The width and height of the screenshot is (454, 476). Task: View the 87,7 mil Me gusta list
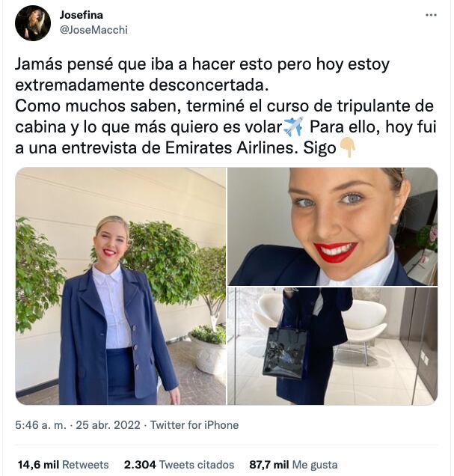293,465
